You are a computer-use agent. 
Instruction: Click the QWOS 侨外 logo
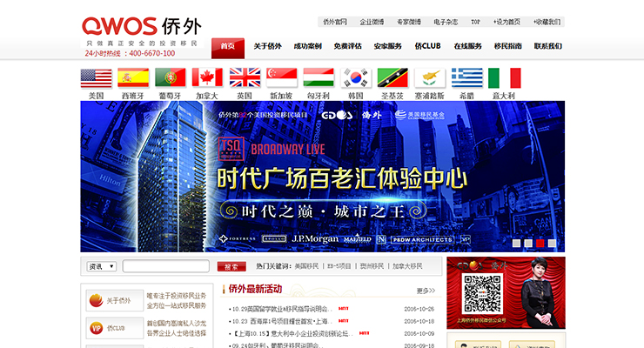coord(141,26)
